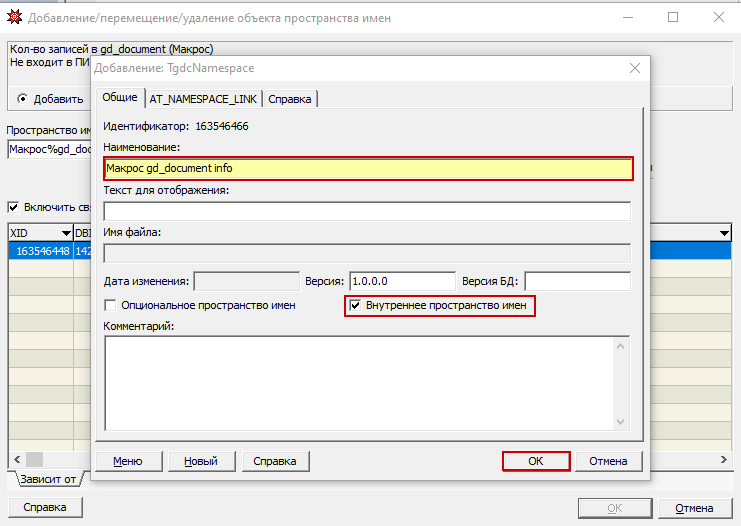Open dropdown arrow at right end of table header
The width and height of the screenshot is (741, 526).
(x=724, y=233)
